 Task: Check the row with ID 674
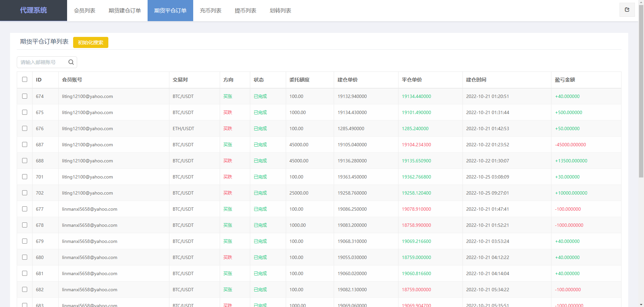24,96
